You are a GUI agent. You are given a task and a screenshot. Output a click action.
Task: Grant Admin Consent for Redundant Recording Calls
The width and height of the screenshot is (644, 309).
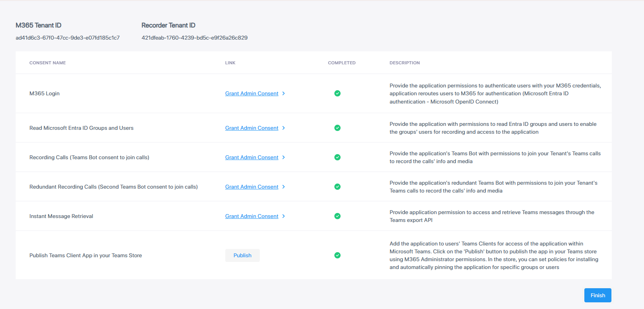[x=252, y=187]
